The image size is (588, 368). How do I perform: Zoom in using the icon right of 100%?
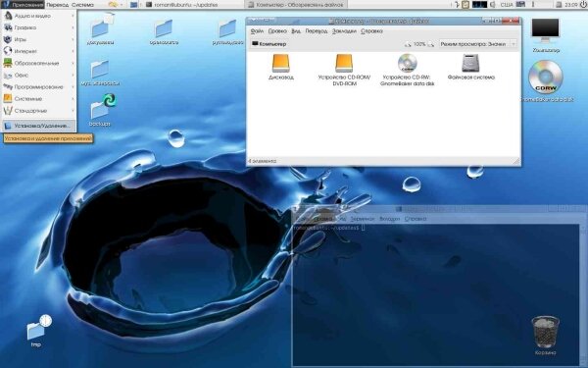(431, 44)
